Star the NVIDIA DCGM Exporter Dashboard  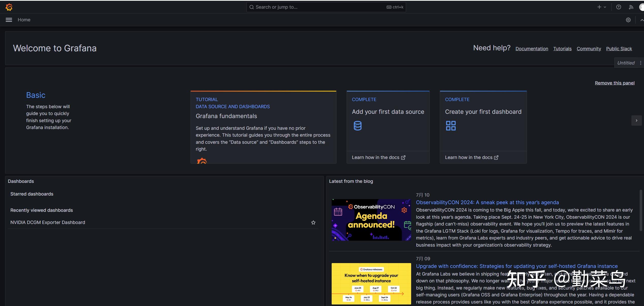(x=313, y=223)
